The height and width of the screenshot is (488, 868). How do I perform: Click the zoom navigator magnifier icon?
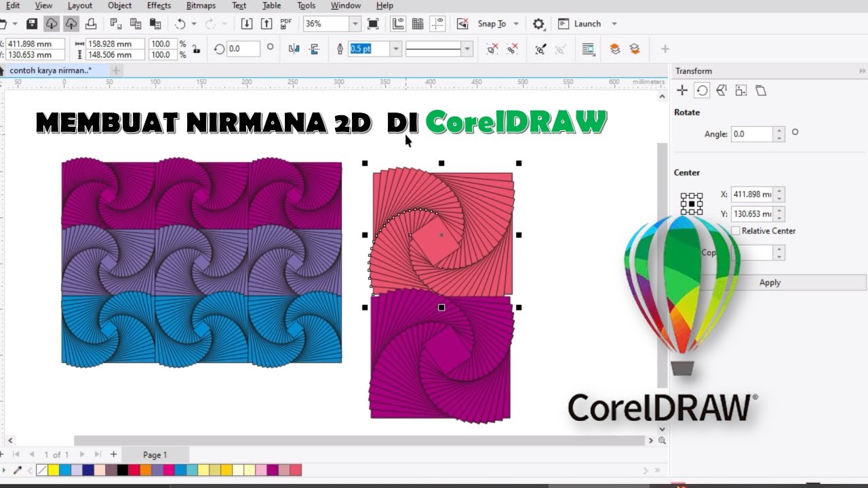click(x=662, y=441)
